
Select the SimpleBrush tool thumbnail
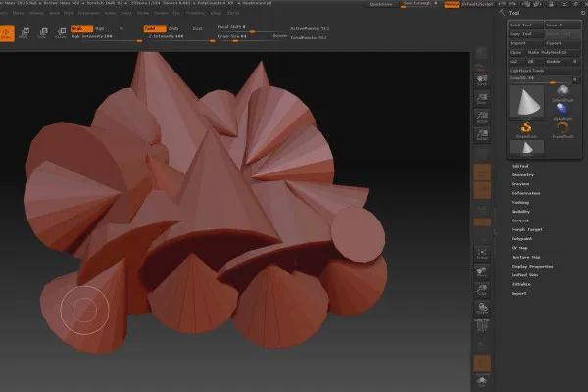(x=526, y=130)
